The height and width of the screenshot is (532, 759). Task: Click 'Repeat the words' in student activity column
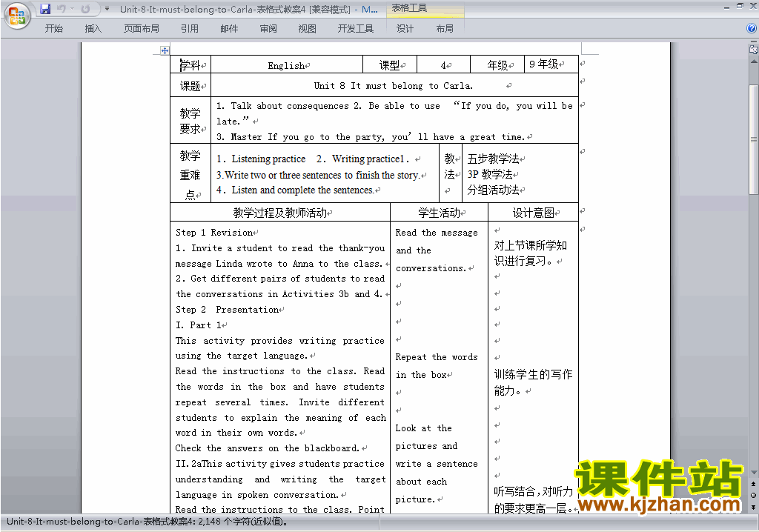click(x=437, y=356)
